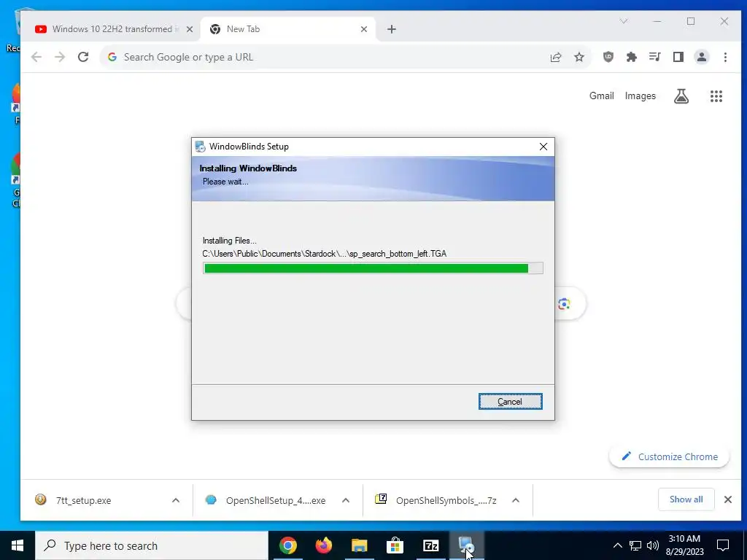The width and height of the screenshot is (747, 560).
Task: Open Search Labs flask icon
Action: pyautogui.click(x=681, y=96)
